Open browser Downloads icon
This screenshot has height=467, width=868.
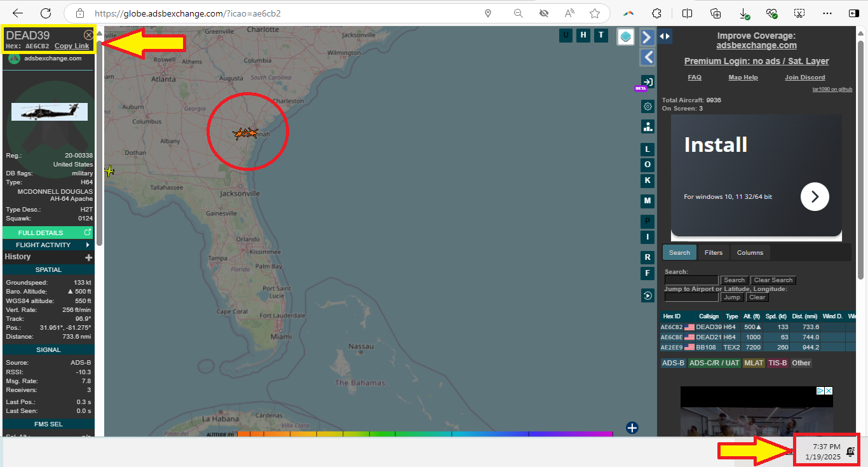pyautogui.click(x=744, y=13)
